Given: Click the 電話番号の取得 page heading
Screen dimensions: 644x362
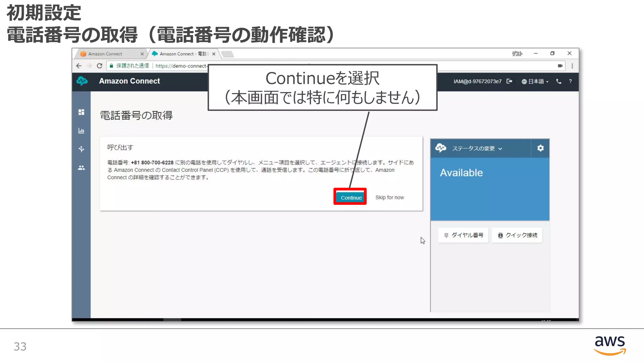Looking at the screenshot, I should [136, 115].
